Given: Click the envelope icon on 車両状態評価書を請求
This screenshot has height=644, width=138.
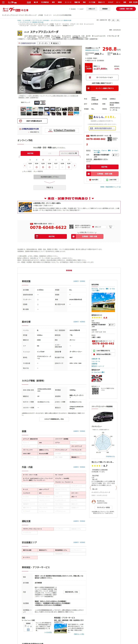Looking at the screenshot, I should 91,128.
